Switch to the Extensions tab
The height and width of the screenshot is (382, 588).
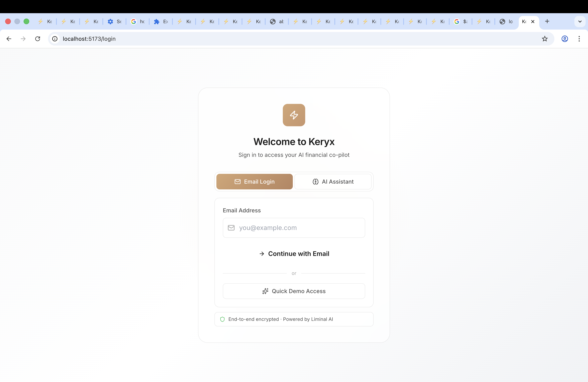(x=161, y=21)
